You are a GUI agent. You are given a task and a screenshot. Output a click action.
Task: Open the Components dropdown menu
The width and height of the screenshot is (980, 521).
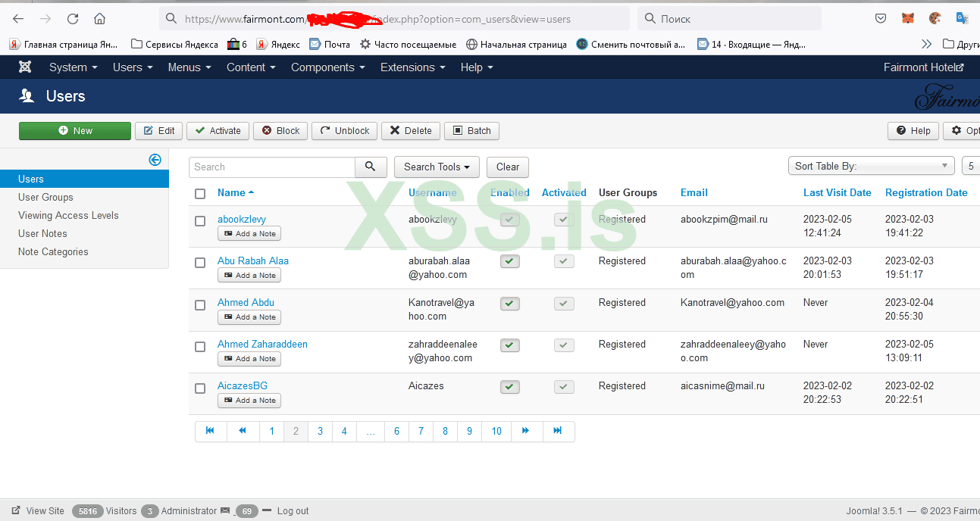pos(328,67)
